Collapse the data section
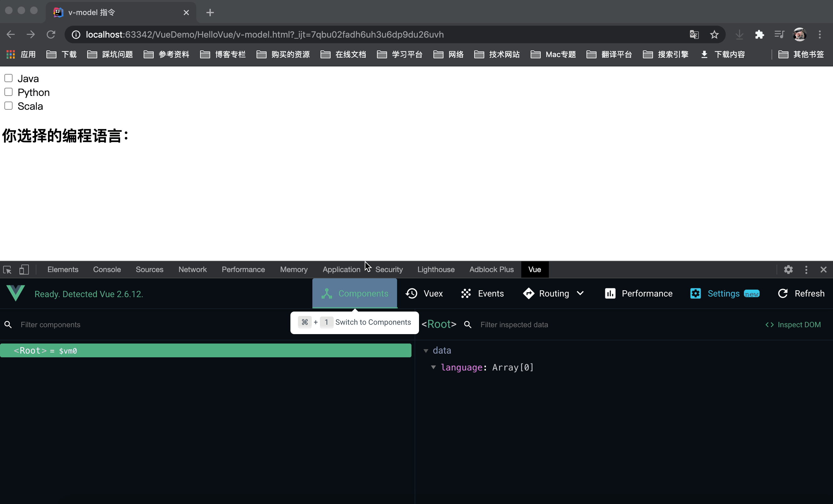833x504 pixels. [426, 351]
